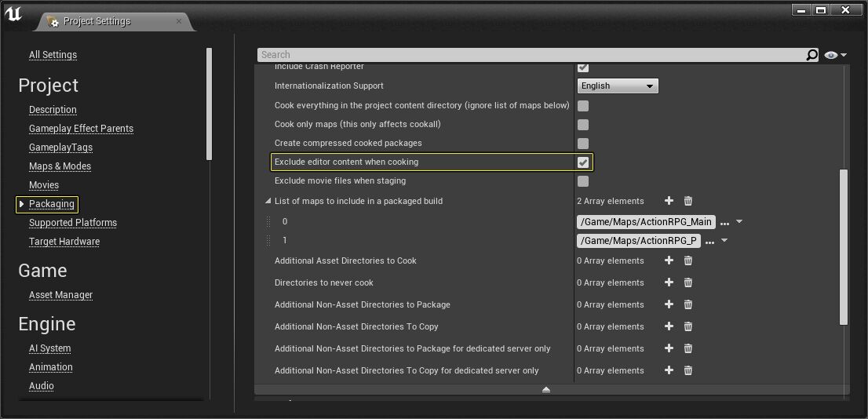Go to All Settings

[x=53, y=55]
